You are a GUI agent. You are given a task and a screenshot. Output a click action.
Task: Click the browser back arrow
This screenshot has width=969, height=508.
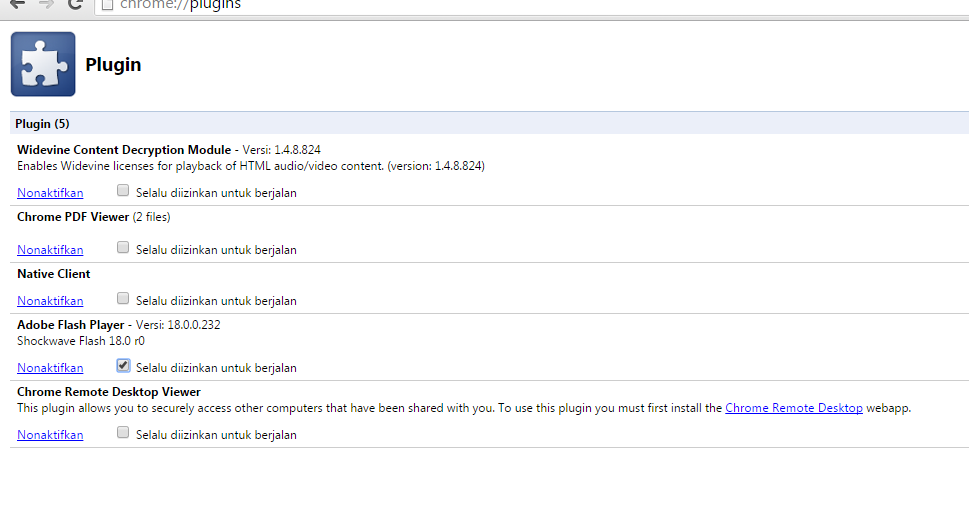(17, 4)
